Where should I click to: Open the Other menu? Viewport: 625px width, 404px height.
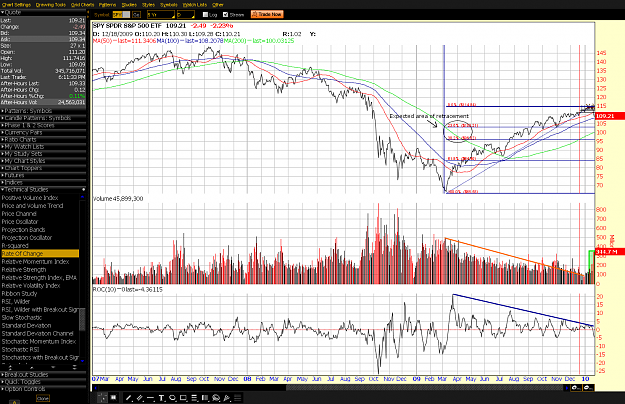(218, 5)
